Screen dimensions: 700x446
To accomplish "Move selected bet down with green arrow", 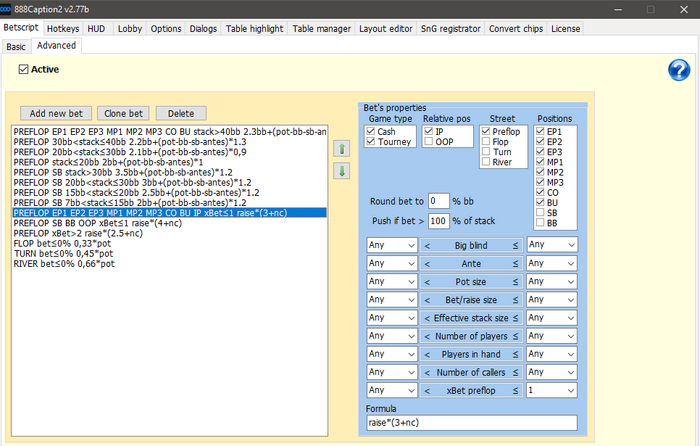I will (x=342, y=171).
